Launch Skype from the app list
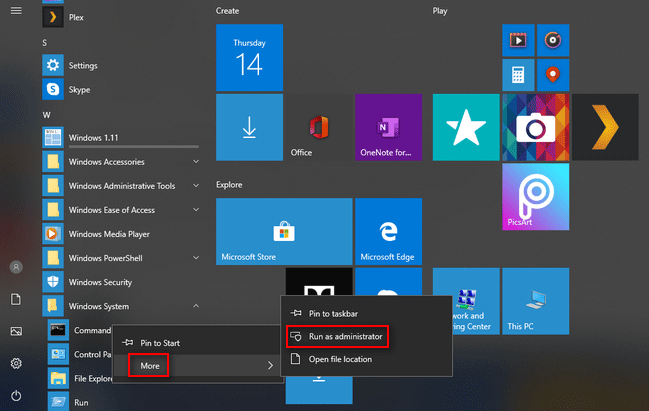This screenshot has height=411, width=649. [120, 89]
